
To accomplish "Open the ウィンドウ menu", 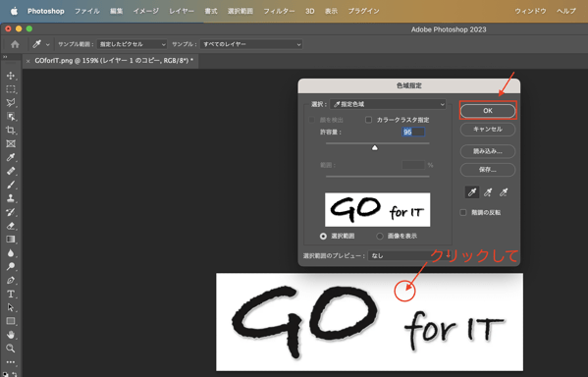I will (530, 11).
